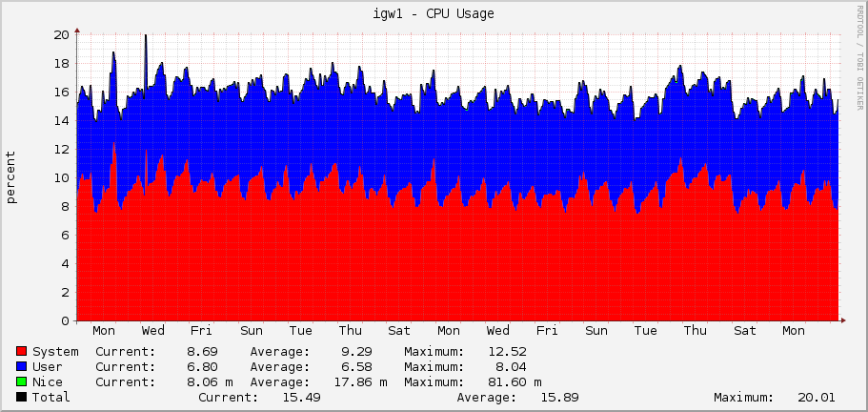
Task: Click 'Maximum:' label in the Nice row
Action: point(434,382)
